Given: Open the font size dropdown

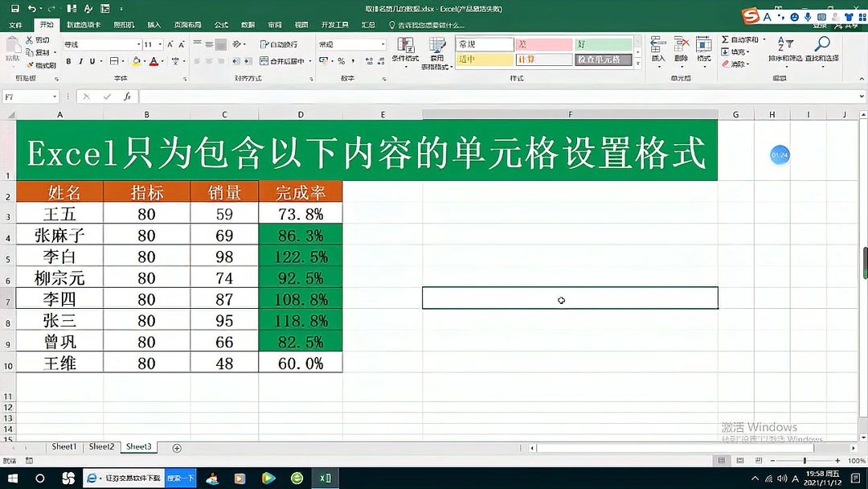Looking at the screenshot, I should (160, 44).
